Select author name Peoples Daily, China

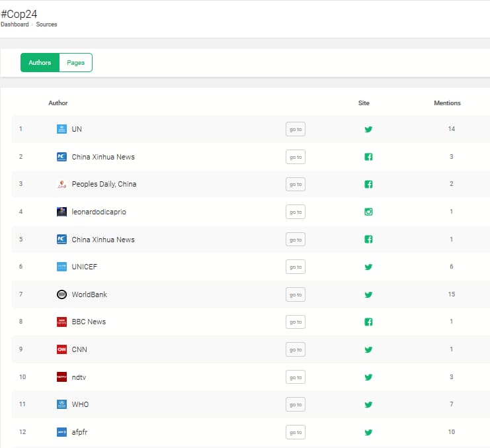pos(104,184)
